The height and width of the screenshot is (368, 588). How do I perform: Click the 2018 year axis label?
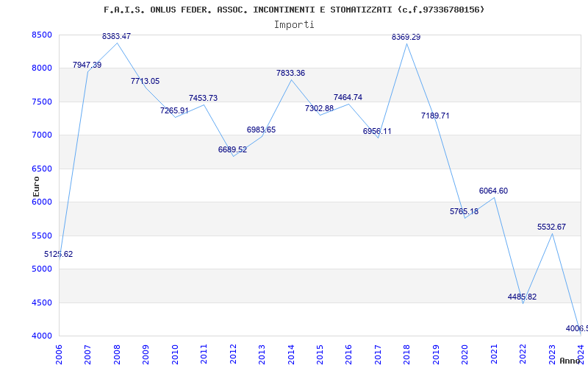(407, 354)
